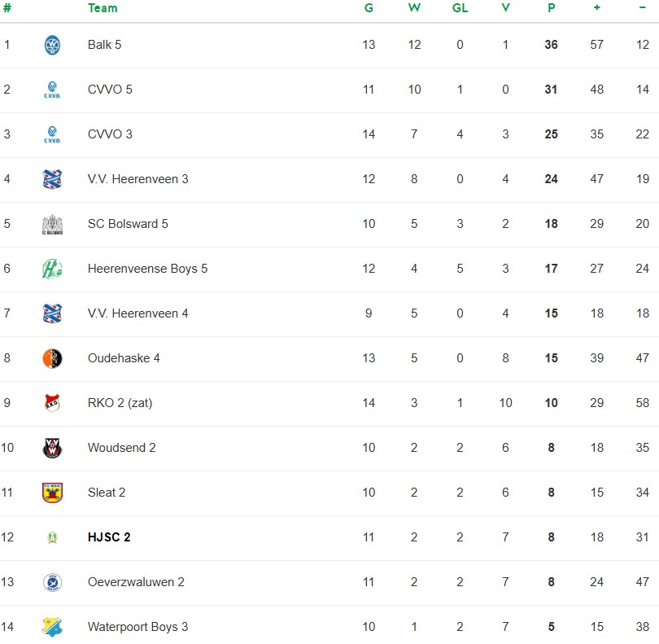The image size is (659, 644).
Task: Click the Woudsend 2 club crest
Action: [x=52, y=448]
